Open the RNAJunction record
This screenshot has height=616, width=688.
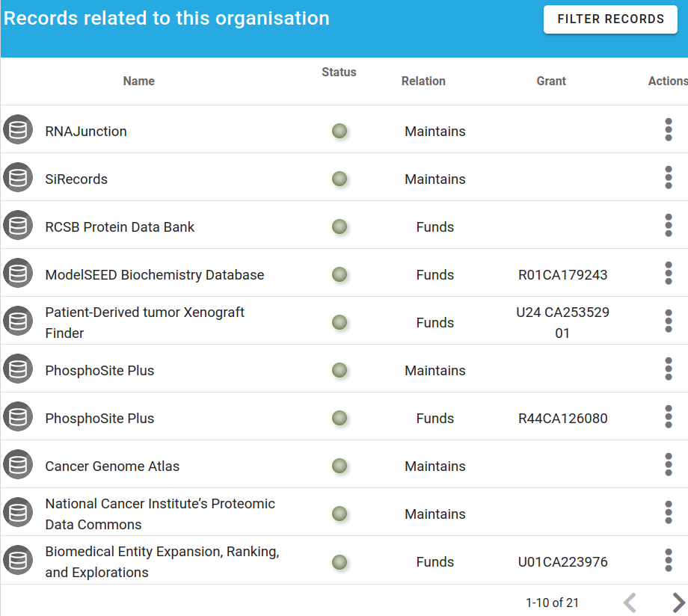pos(86,131)
